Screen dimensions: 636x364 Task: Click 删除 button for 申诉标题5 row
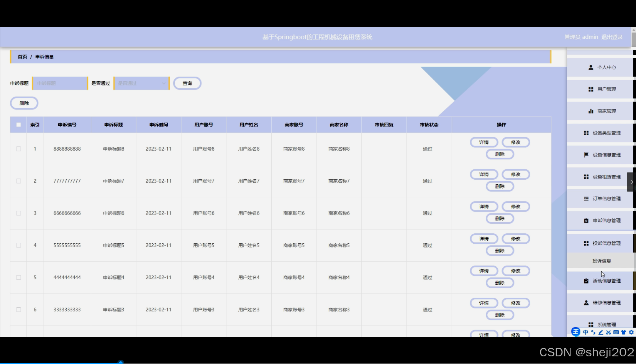[500, 251]
